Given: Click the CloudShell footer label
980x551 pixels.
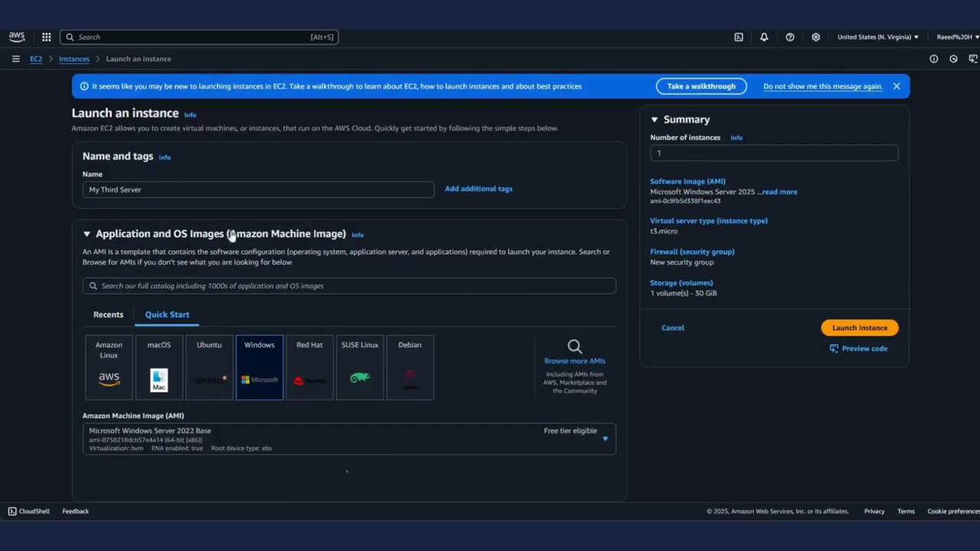Looking at the screenshot, I should pyautogui.click(x=34, y=511).
